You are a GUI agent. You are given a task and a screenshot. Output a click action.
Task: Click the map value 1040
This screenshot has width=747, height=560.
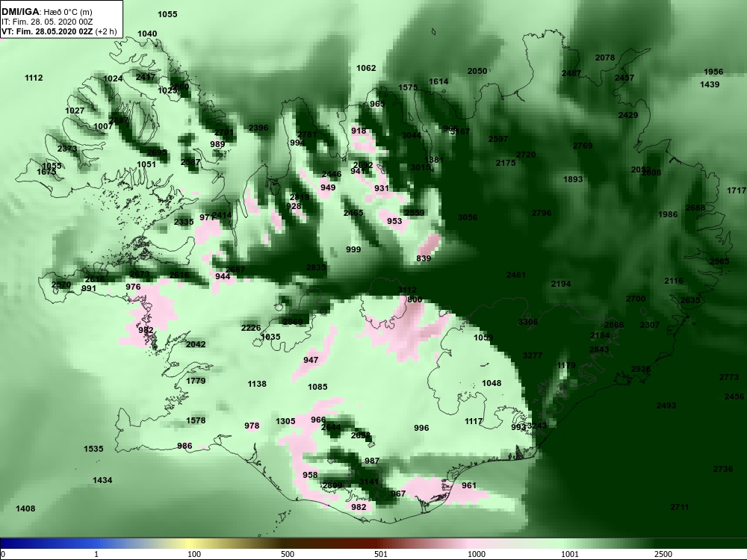(147, 34)
